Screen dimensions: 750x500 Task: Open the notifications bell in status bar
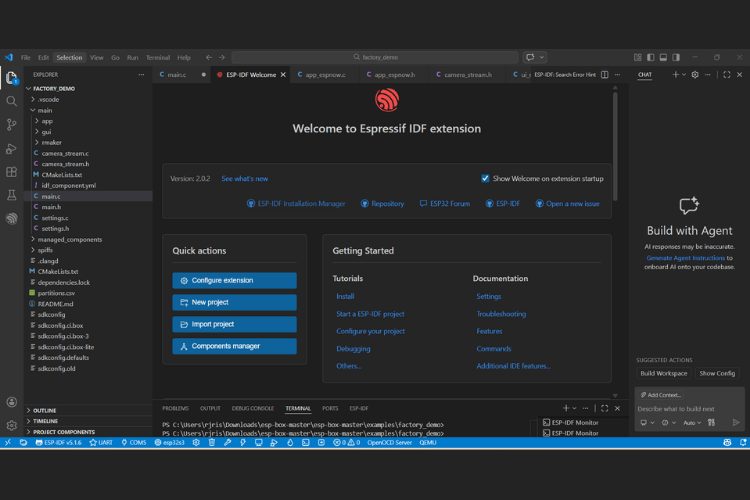pos(743,443)
